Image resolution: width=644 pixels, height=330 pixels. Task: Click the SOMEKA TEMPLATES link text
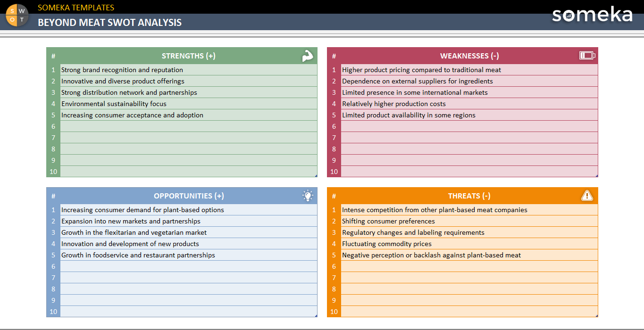(x=76, y=8)
